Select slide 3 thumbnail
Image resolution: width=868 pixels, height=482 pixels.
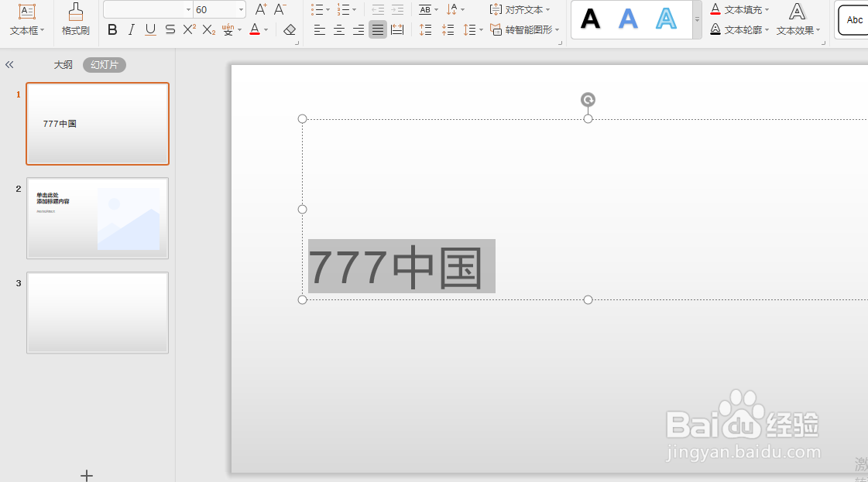pos(97,313)
